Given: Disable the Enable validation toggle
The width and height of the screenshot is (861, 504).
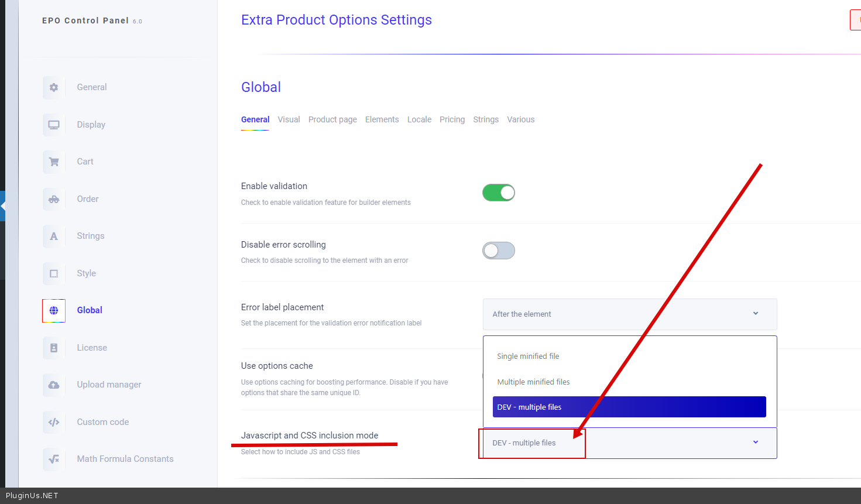Looking at the screenshot, I should pos(499,193).
